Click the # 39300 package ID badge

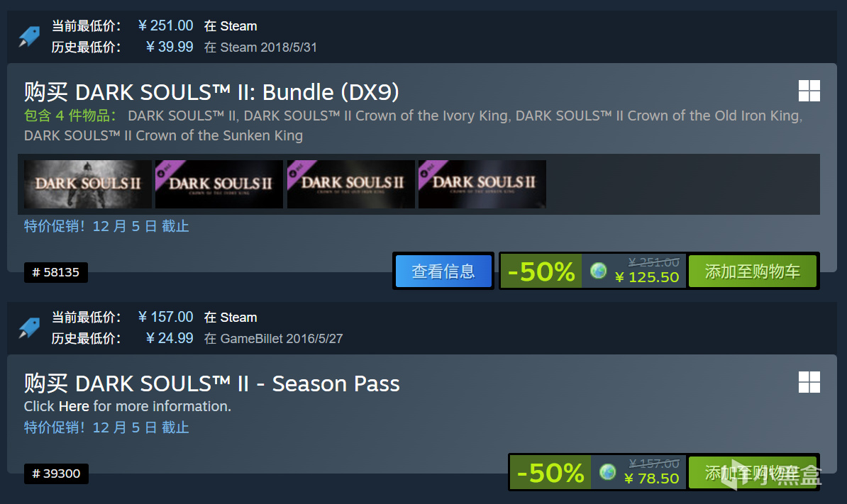pos(56,474)
